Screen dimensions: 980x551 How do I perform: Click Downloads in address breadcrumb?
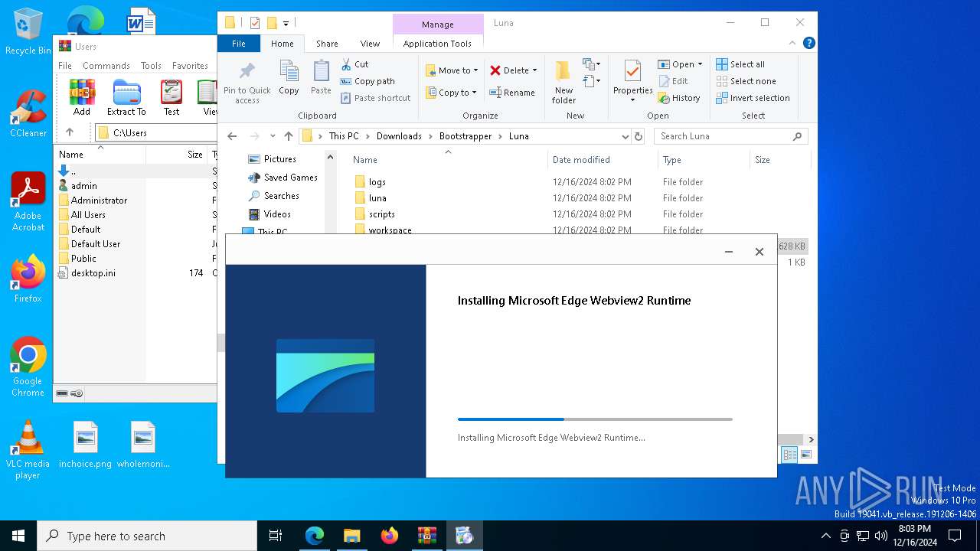tap(399, 136)
